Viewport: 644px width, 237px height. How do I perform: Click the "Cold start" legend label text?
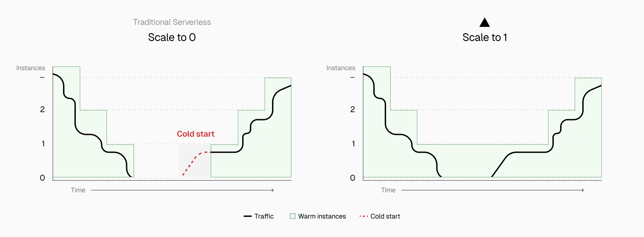click(x=385, y=217)
